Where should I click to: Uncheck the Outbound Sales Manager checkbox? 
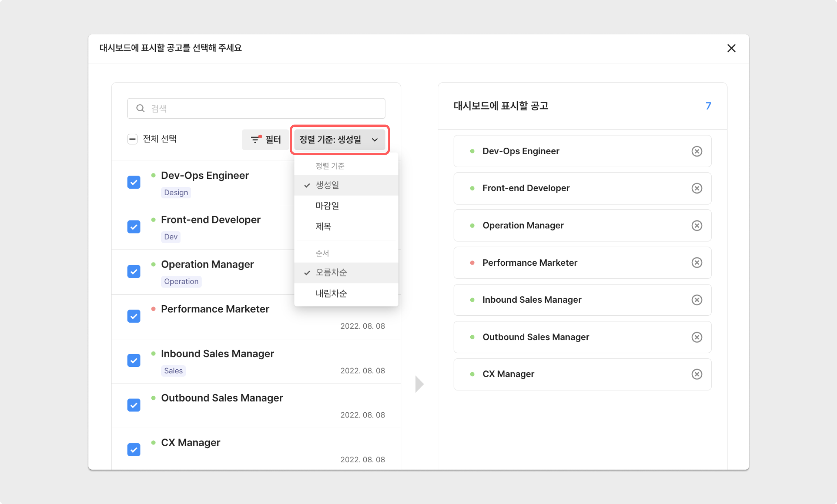(x=134, y=405)
